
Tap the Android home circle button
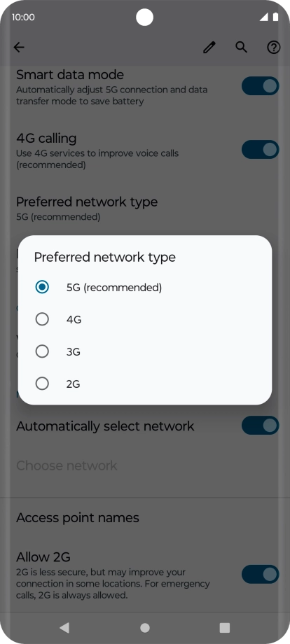tap(145, 627)
